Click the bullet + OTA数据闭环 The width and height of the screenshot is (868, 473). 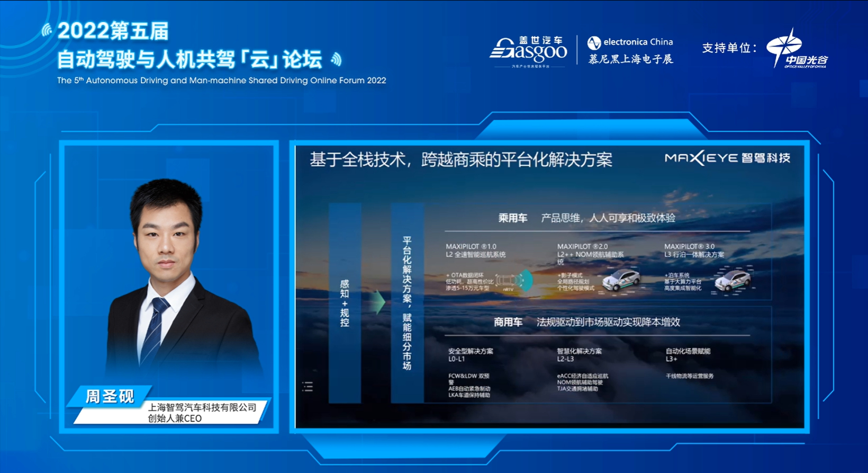pos(465,275)
